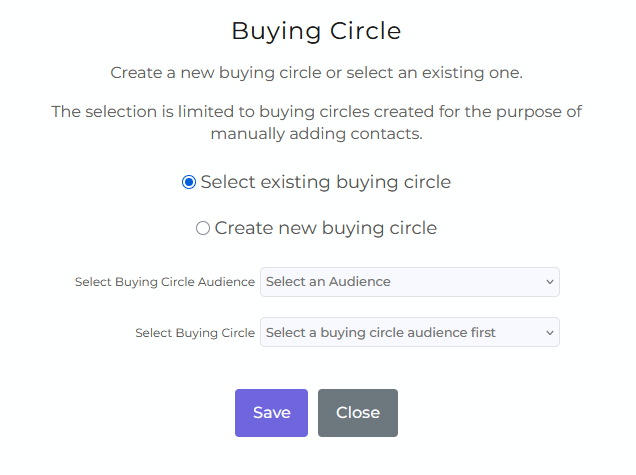
Task: Click the white 'Save' text on purple button
Action: [272, 413]
